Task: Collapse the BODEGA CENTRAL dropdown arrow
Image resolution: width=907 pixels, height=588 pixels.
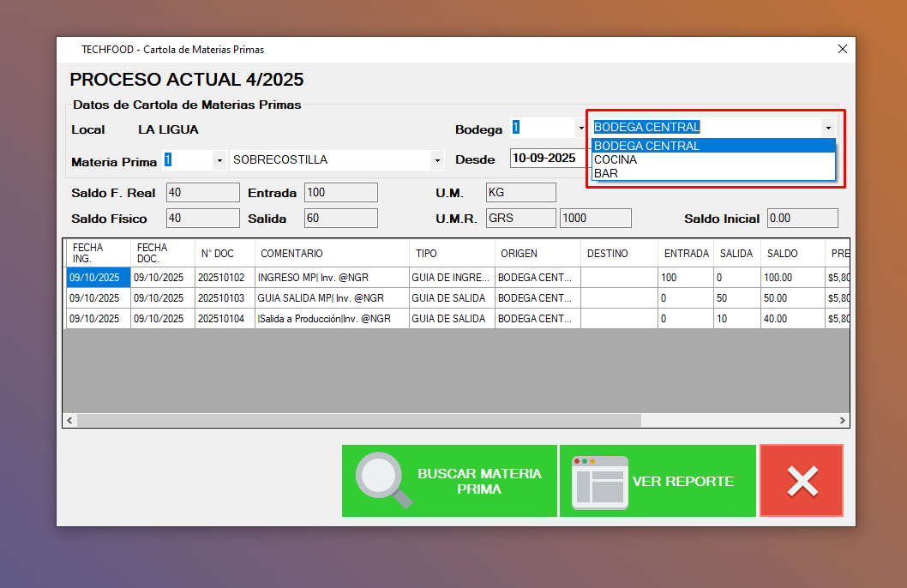Action: point(827,128)
